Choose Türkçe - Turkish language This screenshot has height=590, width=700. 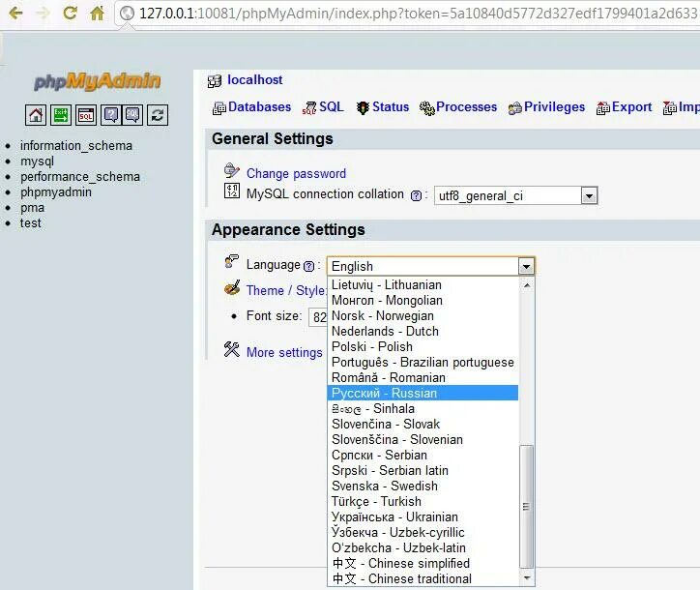[x=423, y=502]
